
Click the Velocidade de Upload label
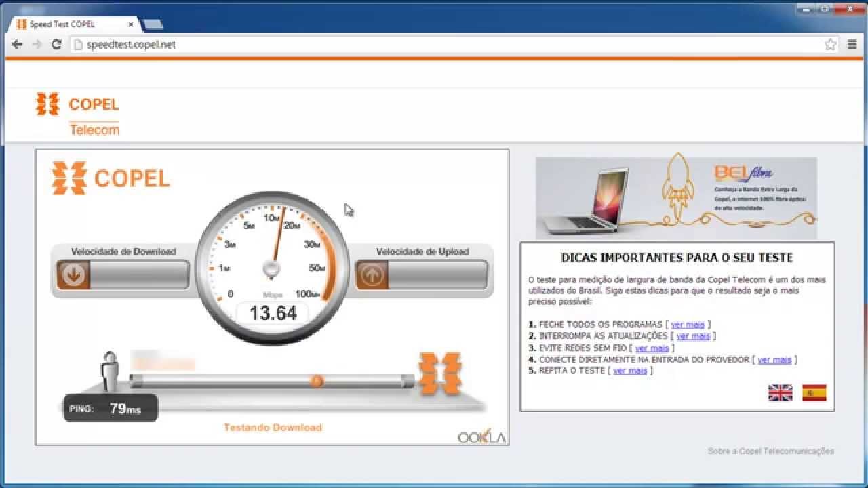pyautogui.click(x=422, y=251)
